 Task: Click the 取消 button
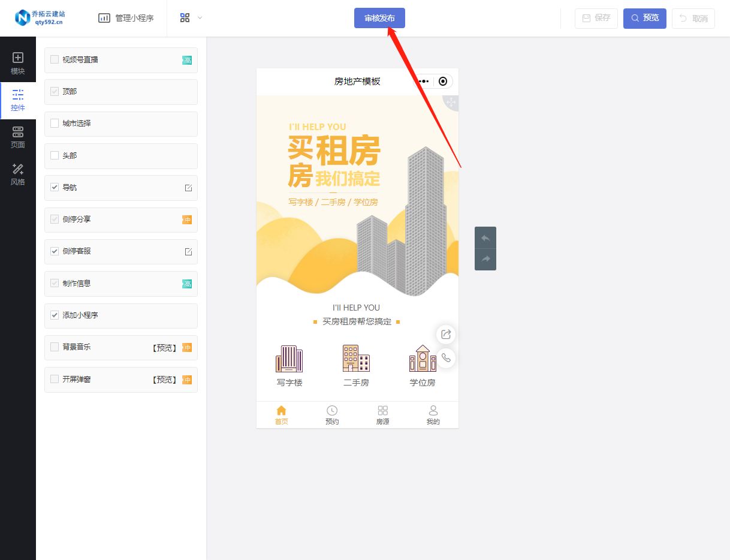coord(693,18)
